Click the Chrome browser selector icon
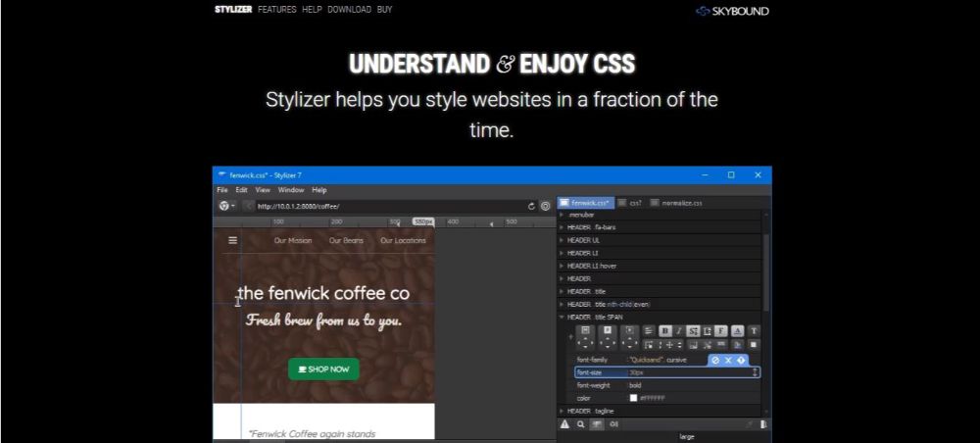Screen dimensions: 980x443 [x=223, y=206]
